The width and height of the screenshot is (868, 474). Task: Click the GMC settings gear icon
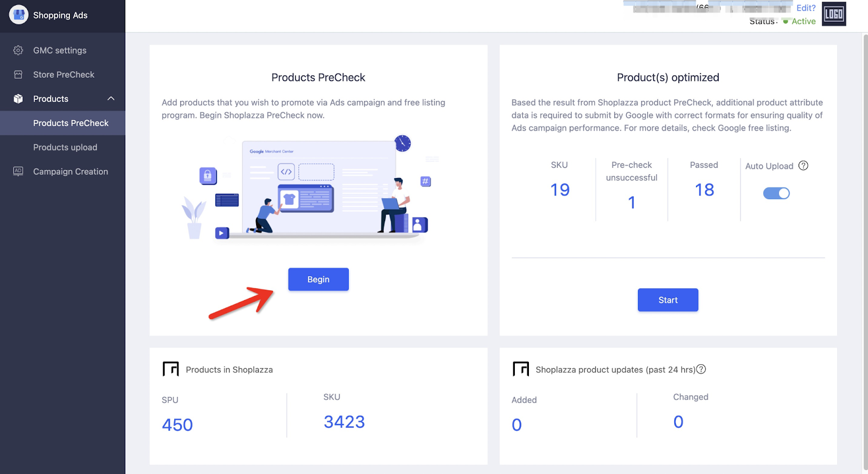[18, 50]
